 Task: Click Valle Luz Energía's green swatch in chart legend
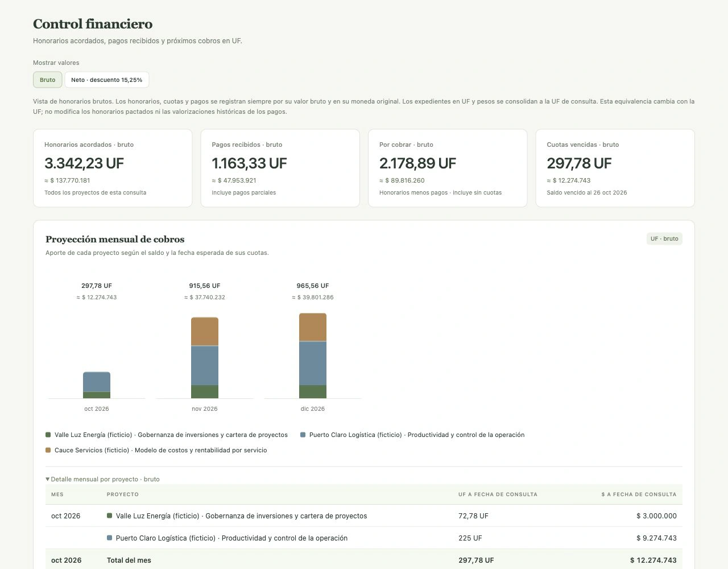[x=48, y=435]
